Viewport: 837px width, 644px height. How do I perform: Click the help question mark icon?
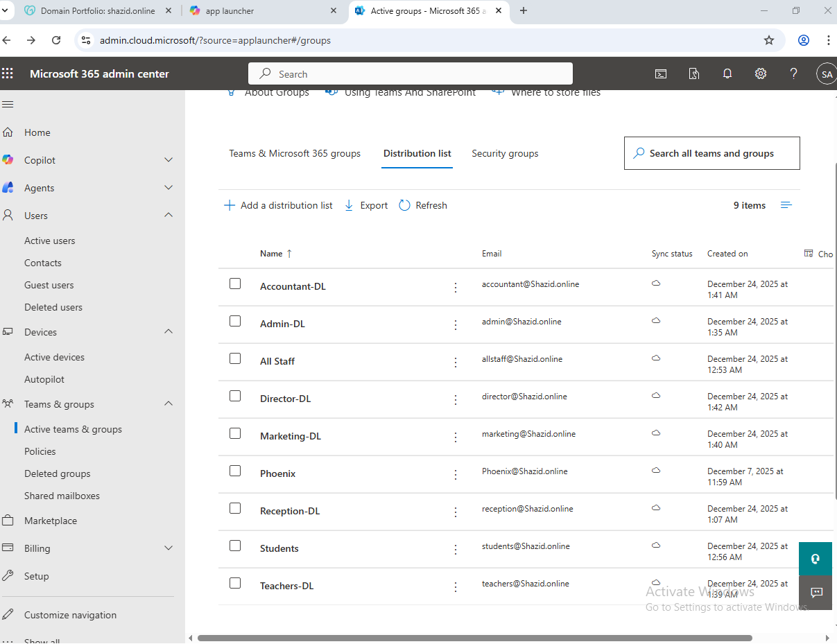point(794,74)
